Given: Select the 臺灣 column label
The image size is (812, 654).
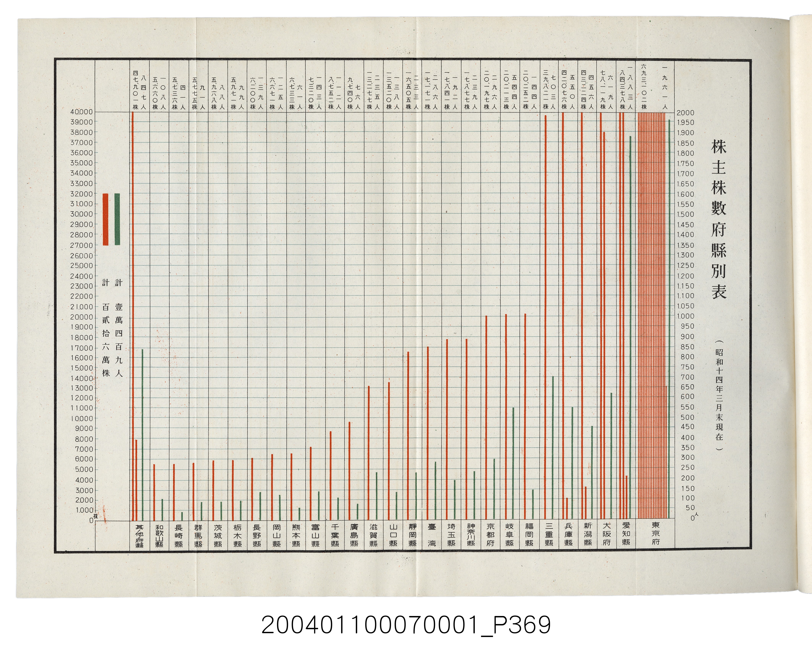Looking at the screenshot, I should point(432,535).
